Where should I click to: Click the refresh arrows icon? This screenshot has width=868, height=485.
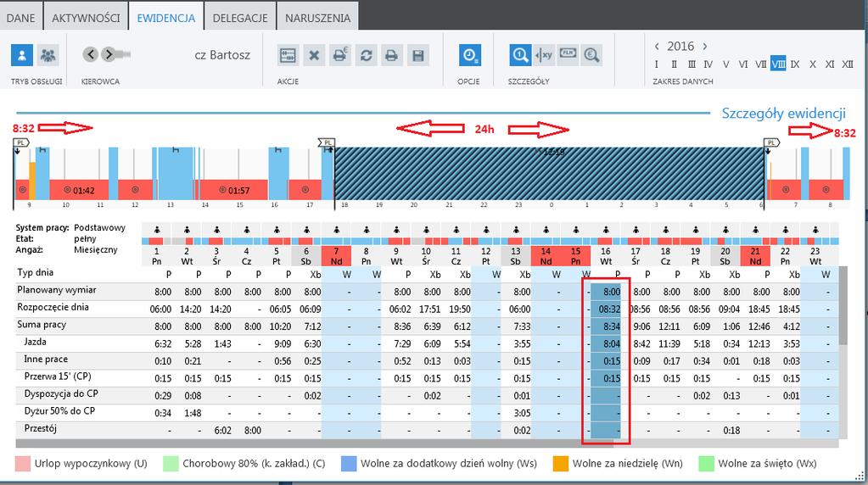[x=366, y=55]
